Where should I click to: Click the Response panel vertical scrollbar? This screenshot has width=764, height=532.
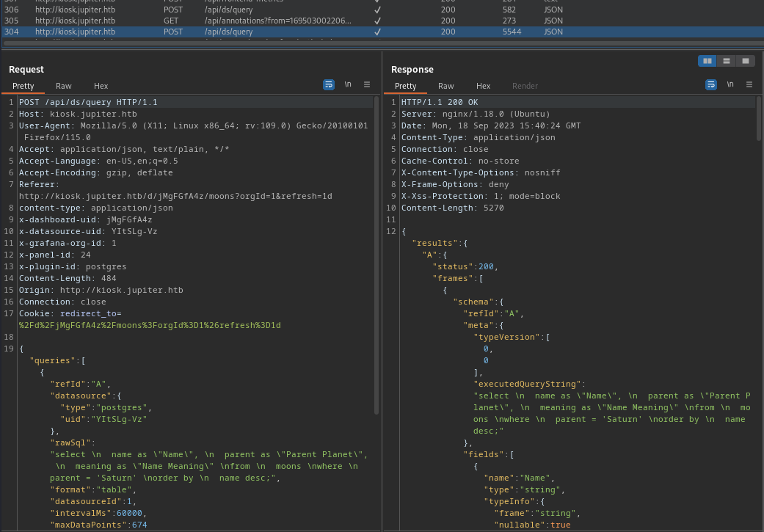759,117
